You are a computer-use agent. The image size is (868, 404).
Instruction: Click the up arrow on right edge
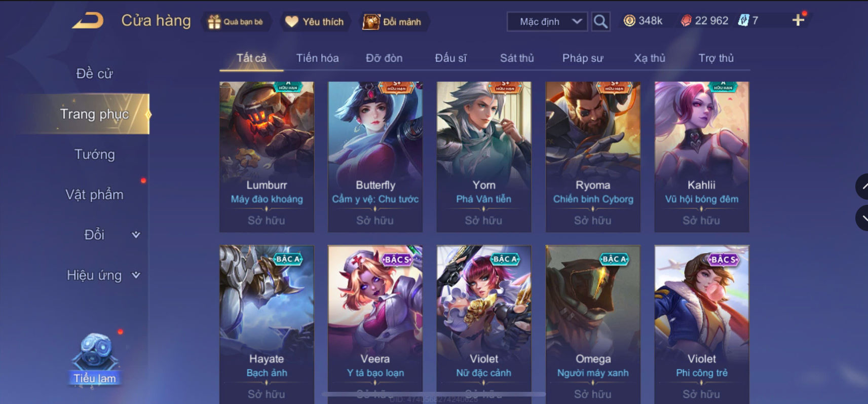862,187
